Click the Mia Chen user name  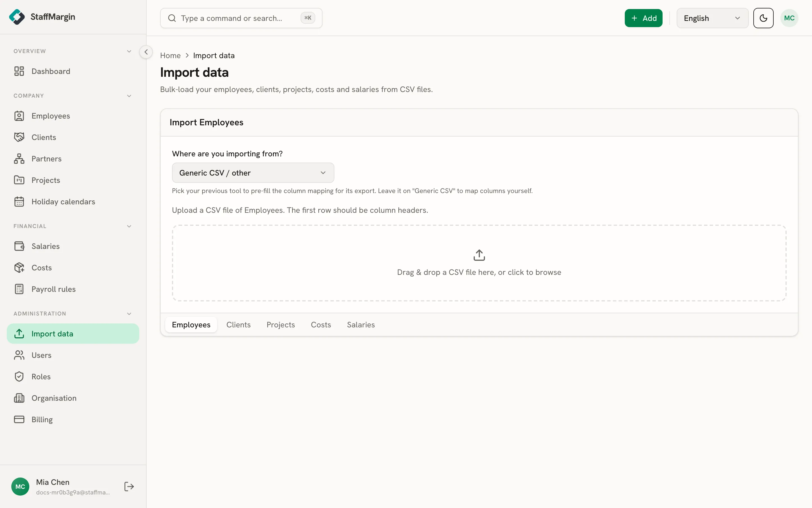(53, 482)
